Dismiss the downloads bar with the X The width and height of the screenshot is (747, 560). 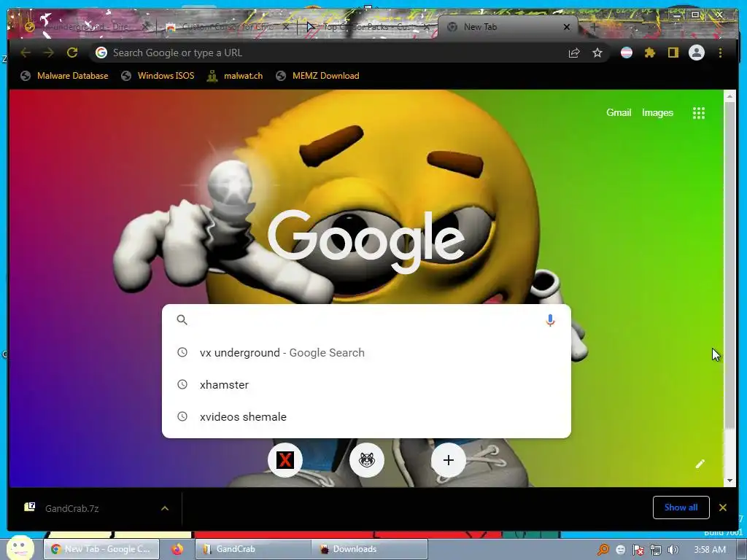723,507
